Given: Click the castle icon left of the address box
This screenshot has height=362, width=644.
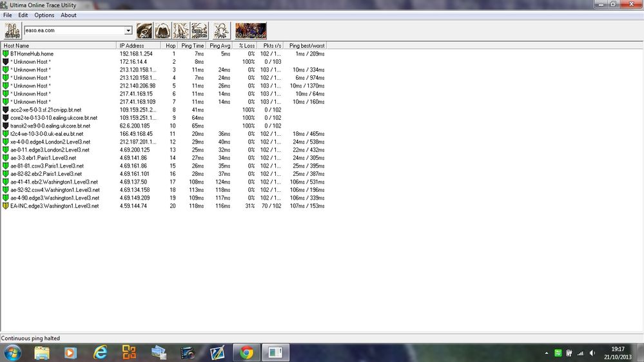Looking at the screenshot, I should pyautogui.click(x=13, y=31).
